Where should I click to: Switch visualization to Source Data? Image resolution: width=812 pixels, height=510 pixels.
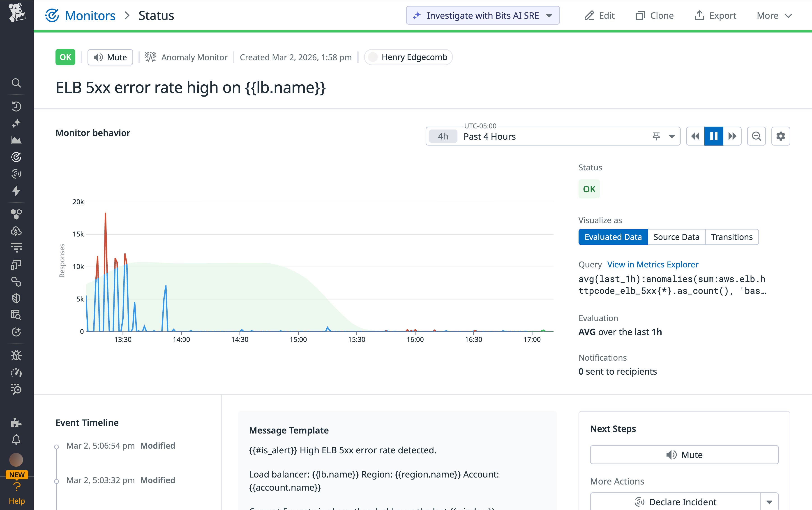[x=676, y=237]
